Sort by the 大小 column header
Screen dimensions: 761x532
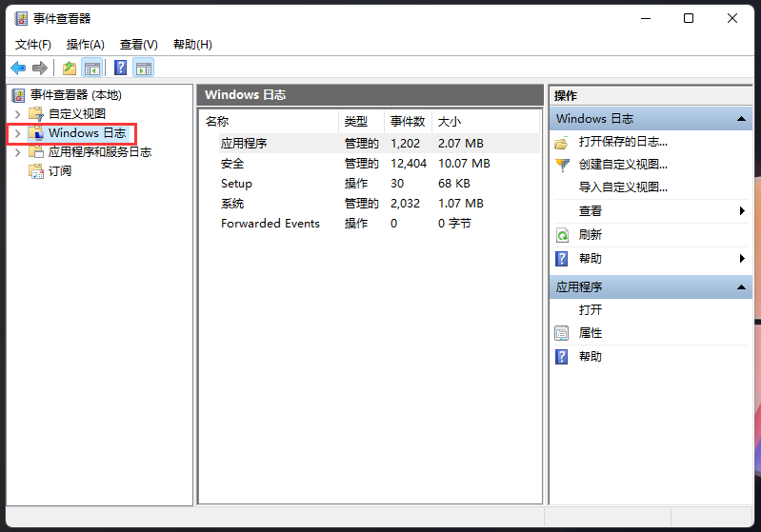click(486, 122)
